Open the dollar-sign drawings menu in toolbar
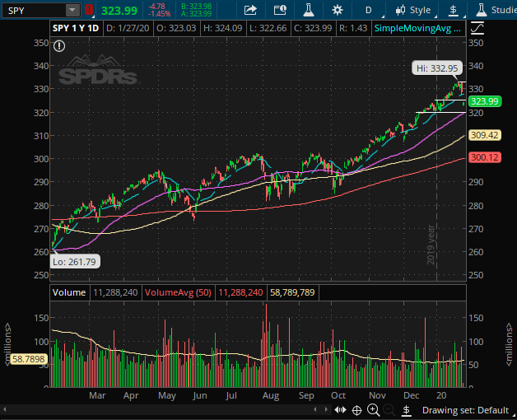 tap(453, 11)
